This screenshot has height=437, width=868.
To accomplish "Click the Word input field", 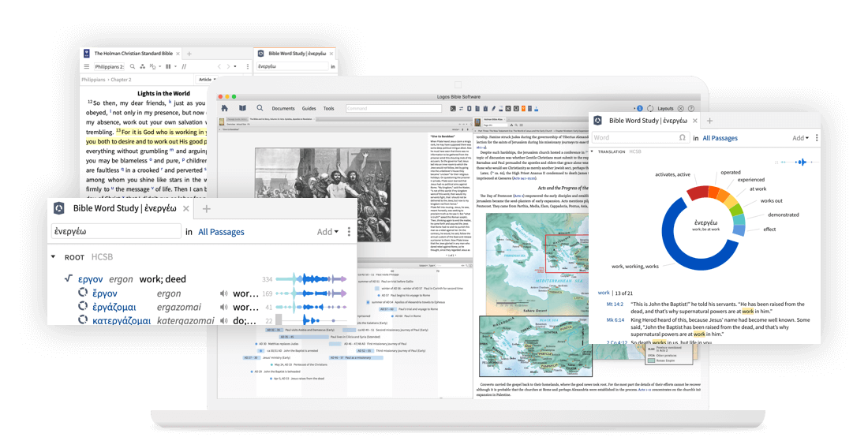I will coord(641,138).
